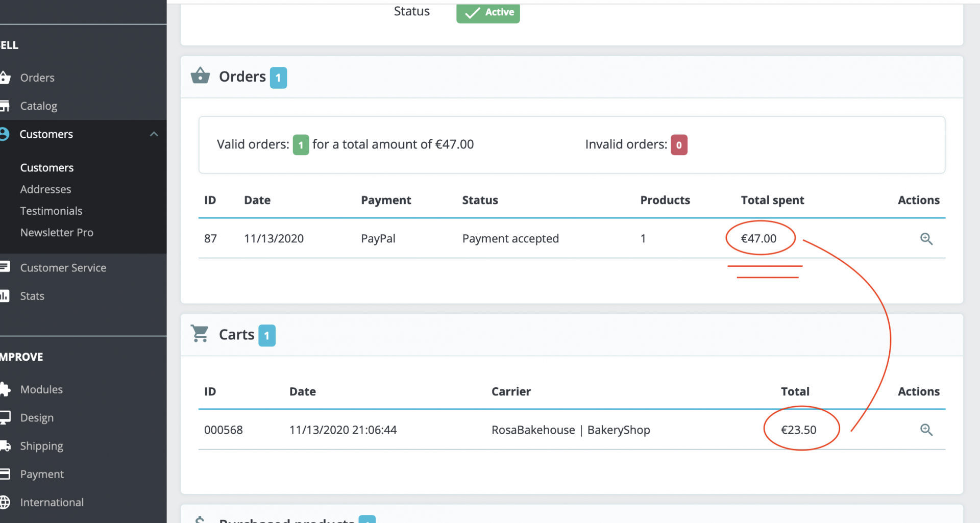
Task: Open the Shipping sidebar section
Action: 41,446
